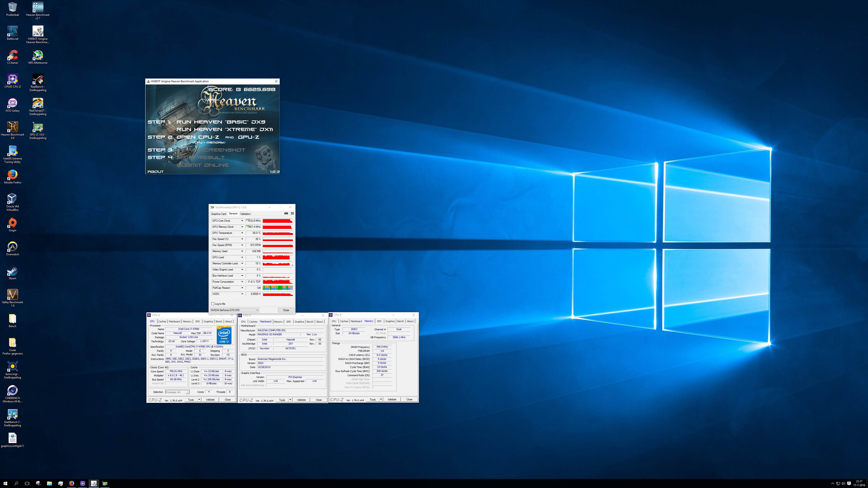Open SPD tab in Mainboard CPU-Z window
This screenshot has height=488, width=868.
tap(288, 322)
